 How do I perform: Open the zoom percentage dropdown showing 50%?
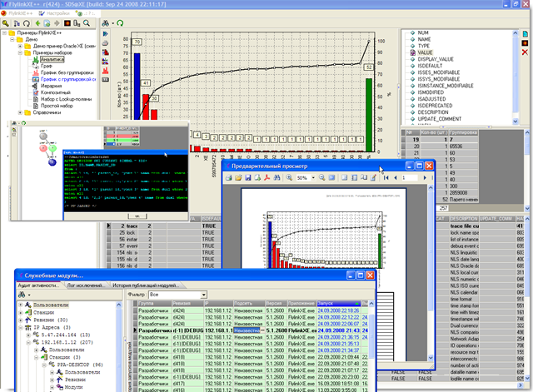(x=313, y=177)
